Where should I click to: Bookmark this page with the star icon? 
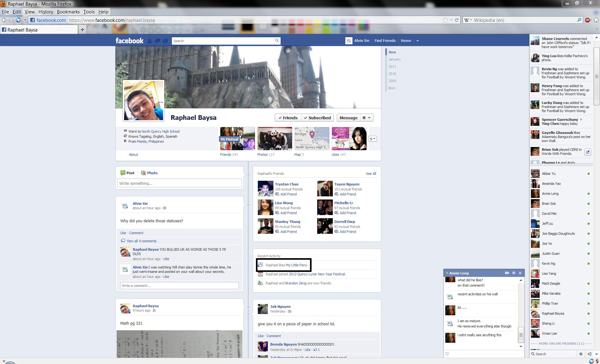click(x=445, y=20)
